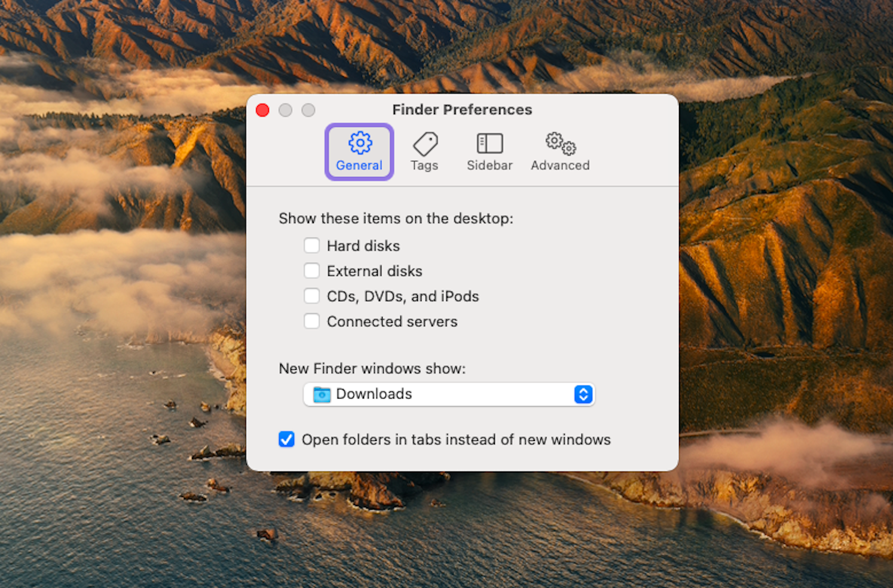893x588 pixels.
Task: Go to the Advanced tab
Action: click(x=560, y=152)
